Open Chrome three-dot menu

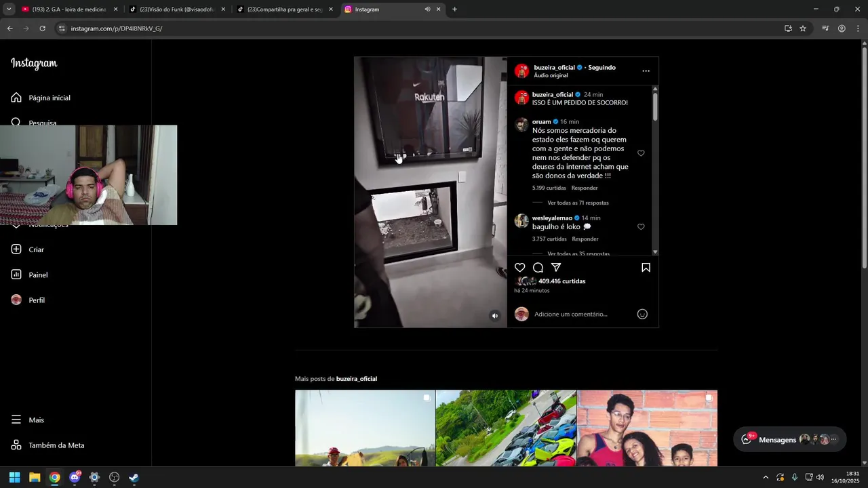pos(859,28)
